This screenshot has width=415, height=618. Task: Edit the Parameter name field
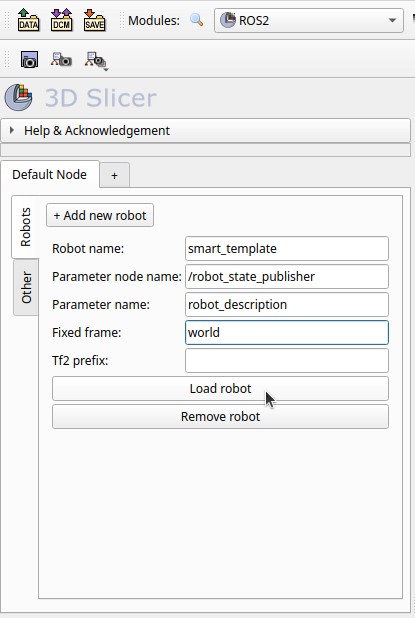(287, 305)
